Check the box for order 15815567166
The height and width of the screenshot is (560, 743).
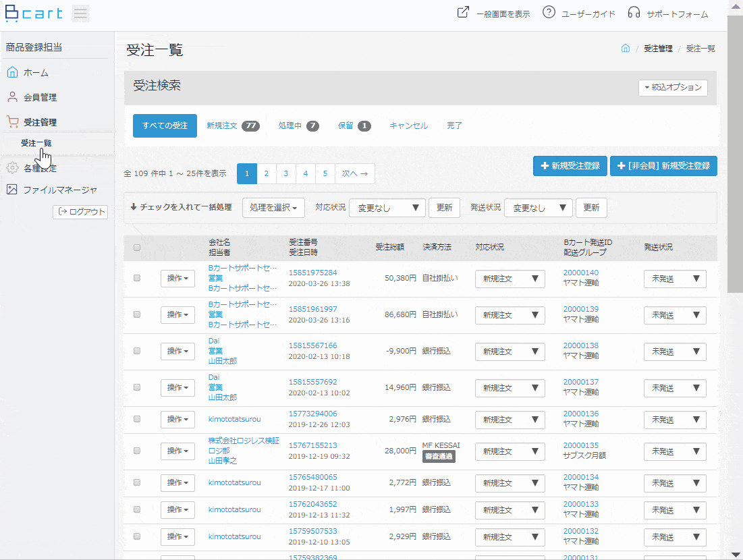click(137, 351)
